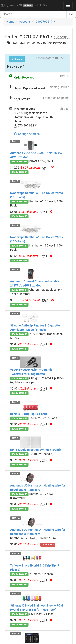Open Account in the breadcrumb
Screen dimensions: 76x644
(24, 22)
